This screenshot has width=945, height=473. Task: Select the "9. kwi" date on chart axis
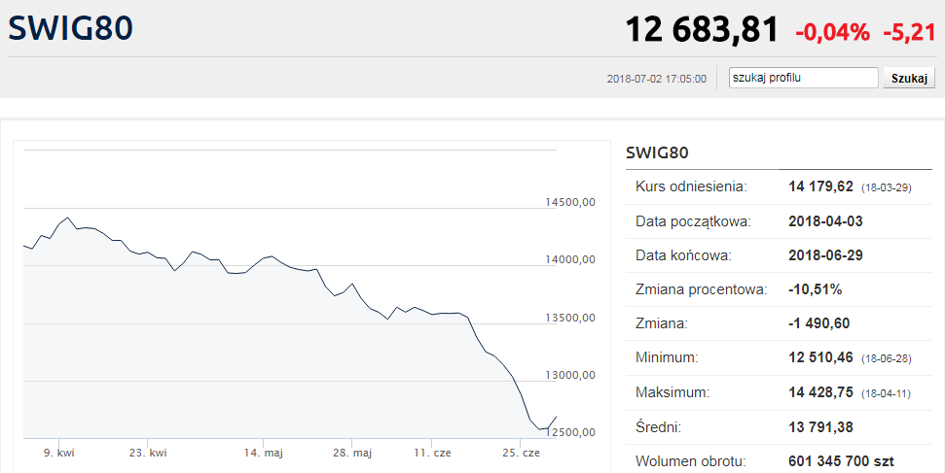click(59, 452)
